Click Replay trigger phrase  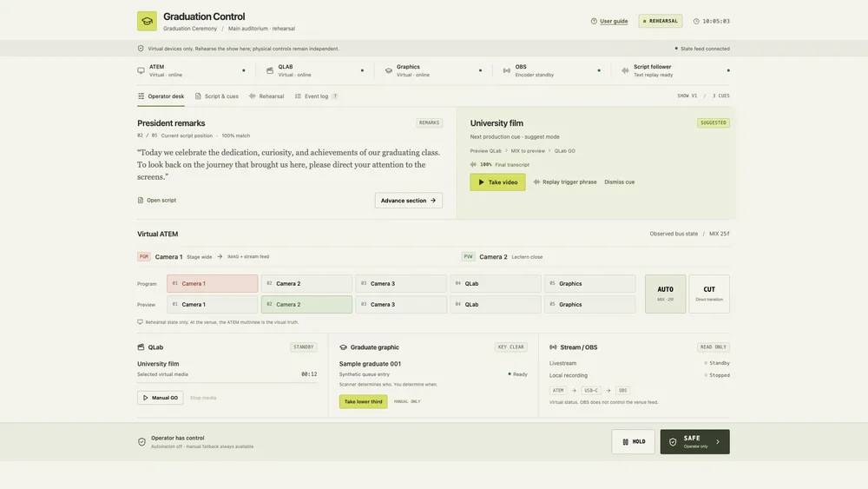(x=565, y=182)
